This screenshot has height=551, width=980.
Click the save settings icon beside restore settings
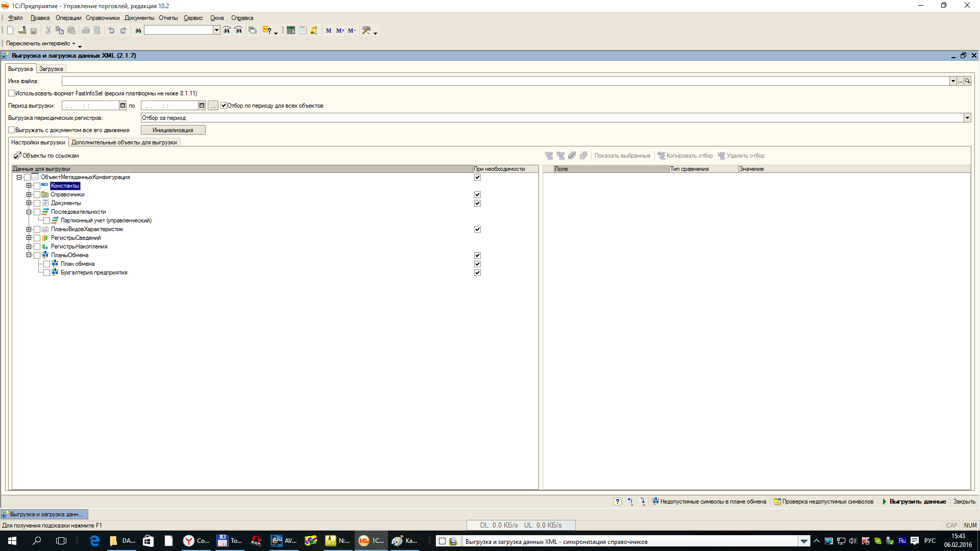pyautogui.click(x=642, y=502)
